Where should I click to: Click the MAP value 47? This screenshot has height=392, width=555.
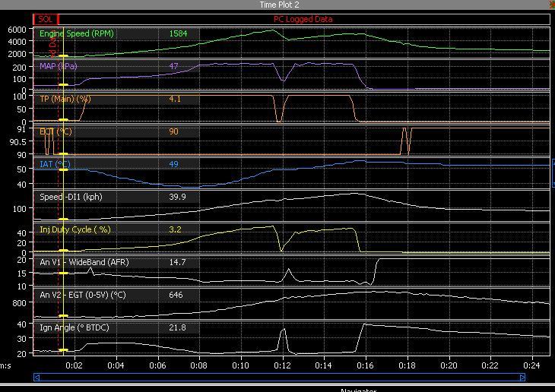click(x=173, y=66)
